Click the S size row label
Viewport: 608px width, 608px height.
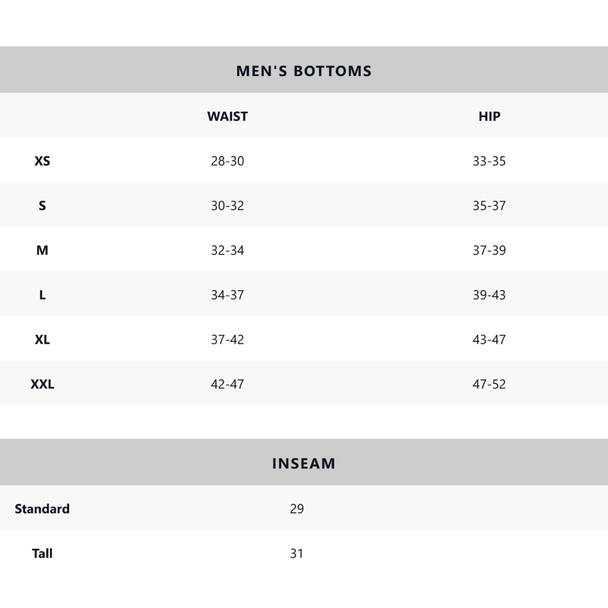[42, 206]
